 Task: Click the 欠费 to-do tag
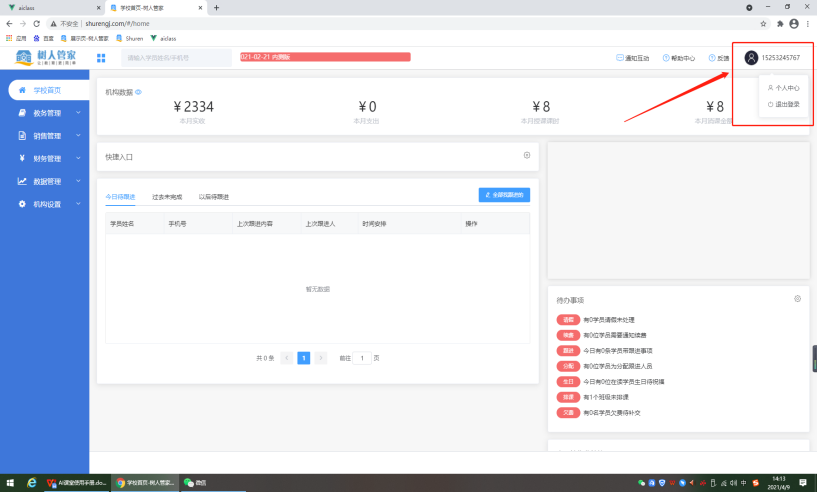pyautogui.click(x=568, y=413)
